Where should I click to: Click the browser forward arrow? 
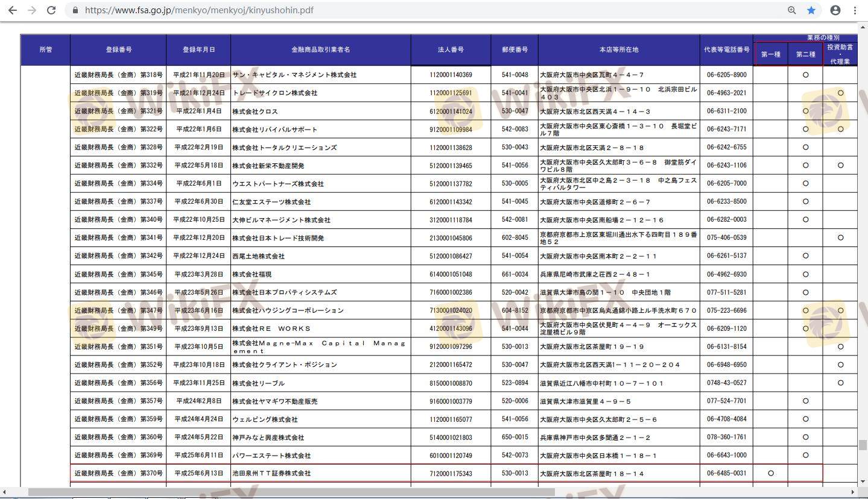[32, 10]
